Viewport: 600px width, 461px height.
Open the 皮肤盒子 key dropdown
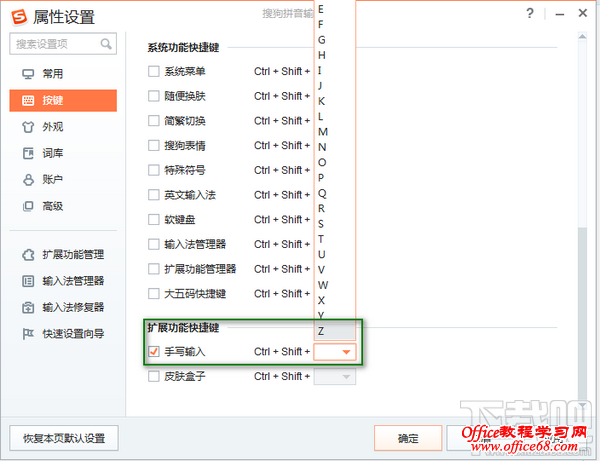pyautogui.click(x=335, y=377)
